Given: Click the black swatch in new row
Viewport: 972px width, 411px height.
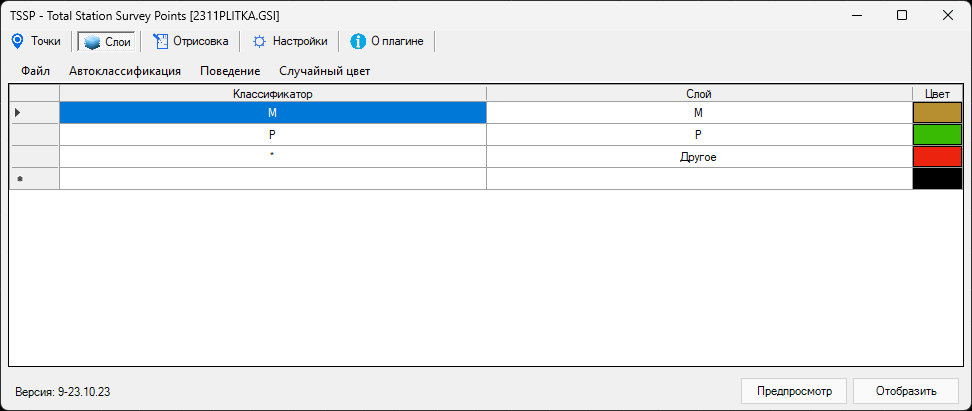Looking at the screenshot, I should coord(936,179).
